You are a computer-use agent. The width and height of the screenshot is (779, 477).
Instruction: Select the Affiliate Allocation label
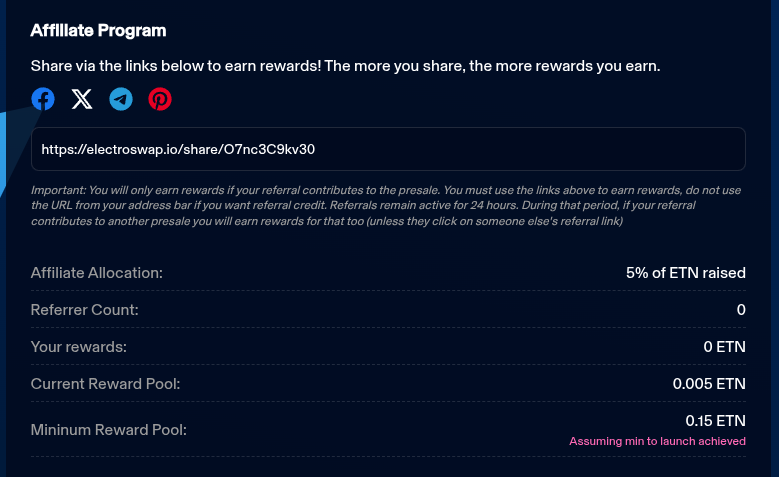point(97,273)
